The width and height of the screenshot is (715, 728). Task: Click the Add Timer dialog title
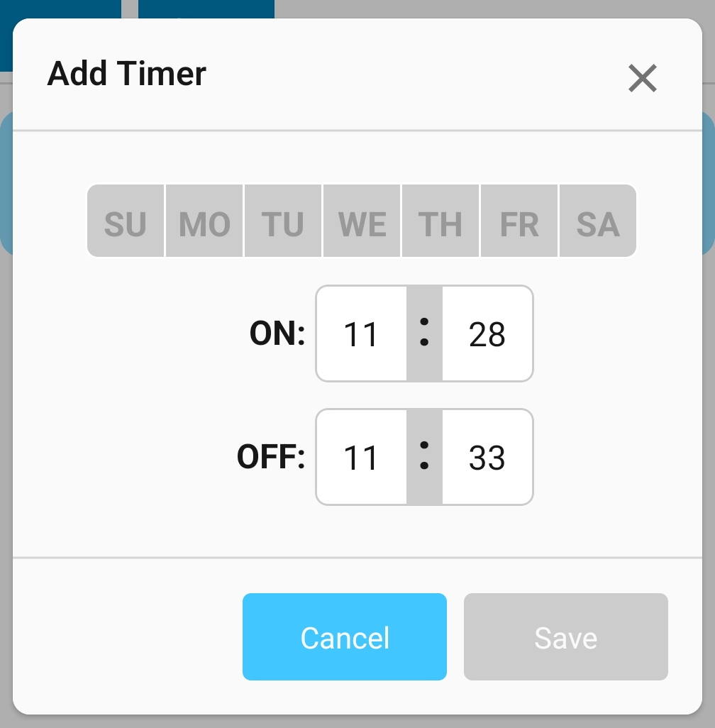[x=126, y=74]
